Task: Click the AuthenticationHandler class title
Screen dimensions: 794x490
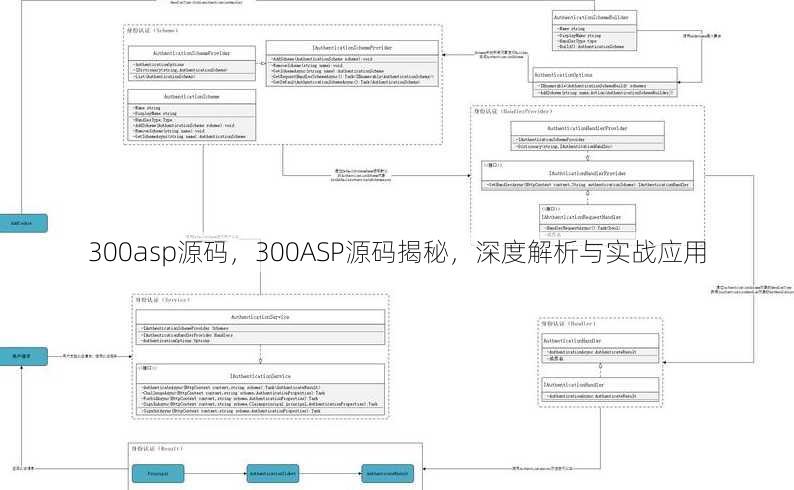Action: tap(572, 341)
